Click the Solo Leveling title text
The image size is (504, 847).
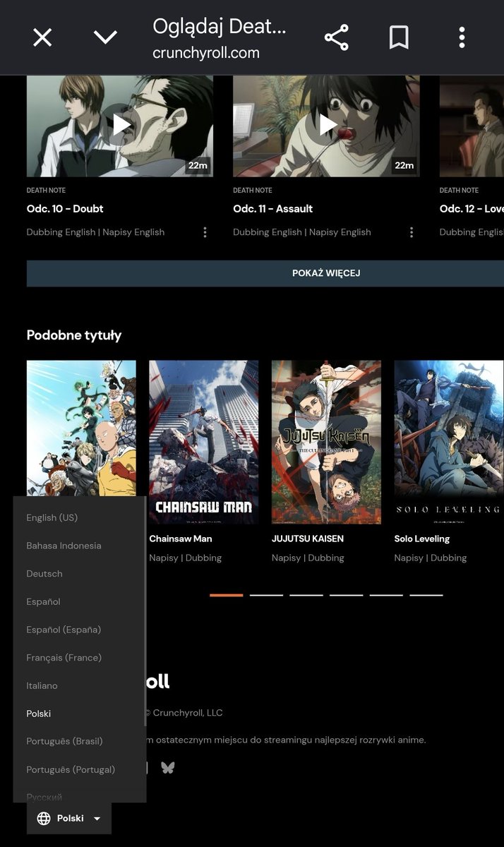(x=422, y=539)
